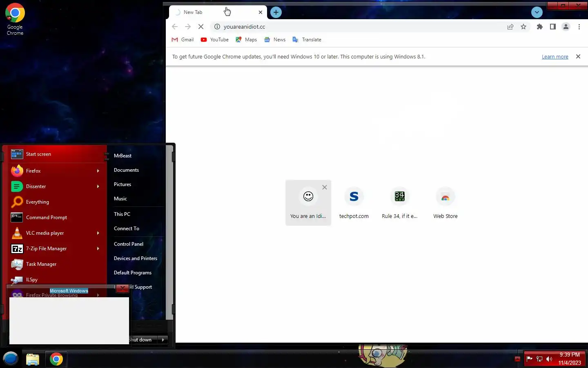
Task: Open the News bookmark
Action: click(x=275, y=40)
